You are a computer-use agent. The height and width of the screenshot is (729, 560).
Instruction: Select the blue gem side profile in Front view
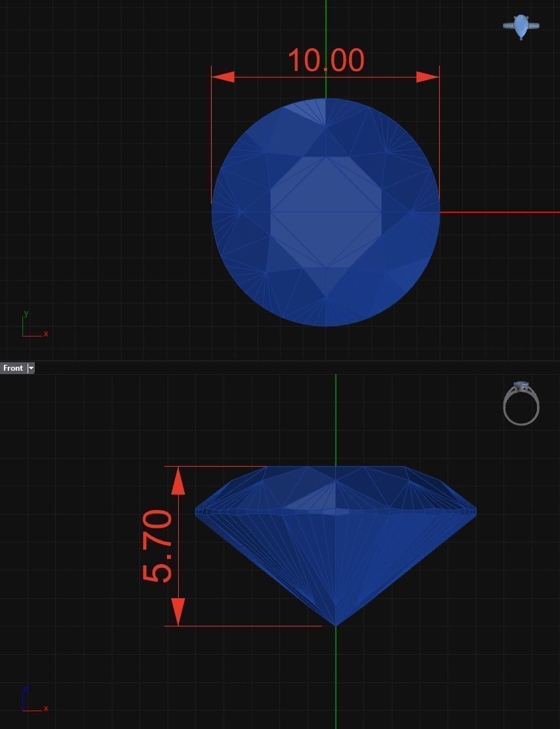(x=335, y=546)
